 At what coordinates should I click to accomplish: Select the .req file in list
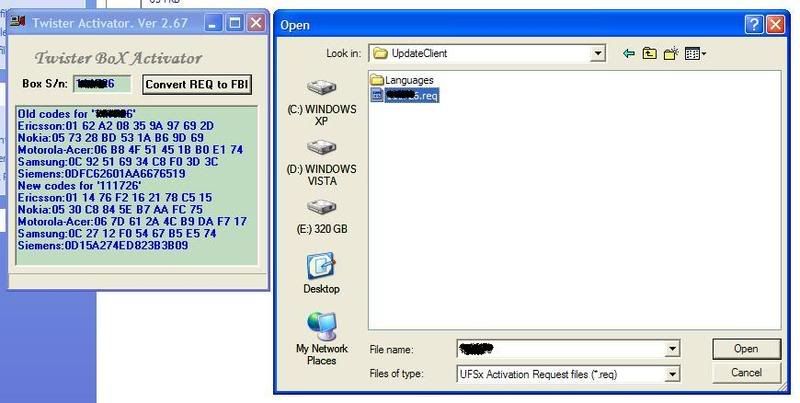click(405, 95)
